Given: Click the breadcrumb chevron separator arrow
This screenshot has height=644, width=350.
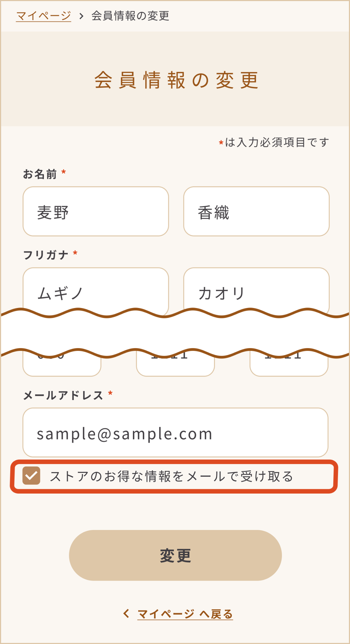Looking at the screenshot, I should point(81,16).
